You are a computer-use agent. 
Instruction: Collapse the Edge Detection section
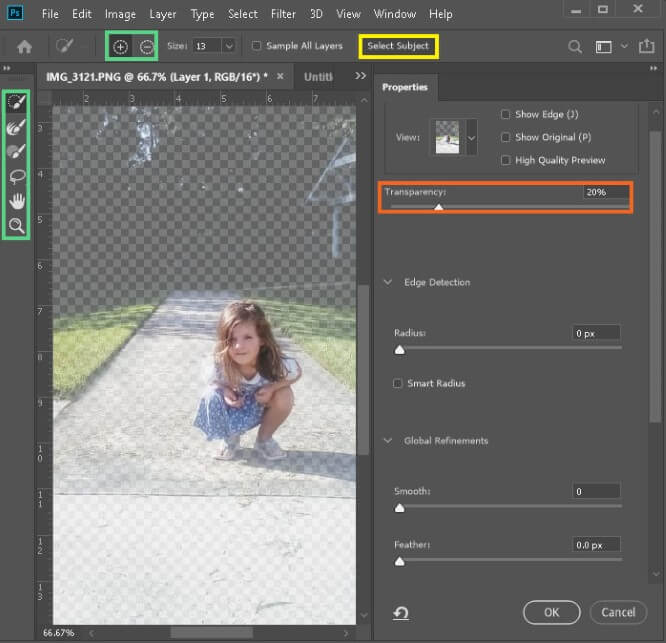[389, 282]
